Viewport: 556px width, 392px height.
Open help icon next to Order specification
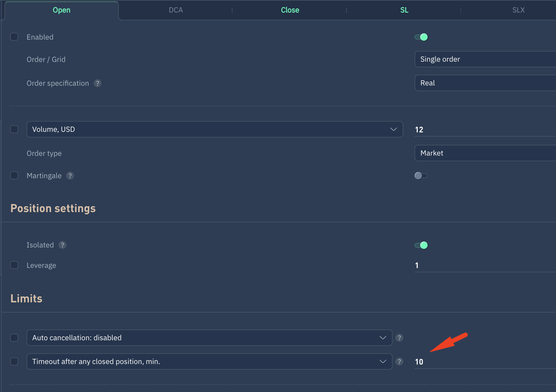click(97, 83)
